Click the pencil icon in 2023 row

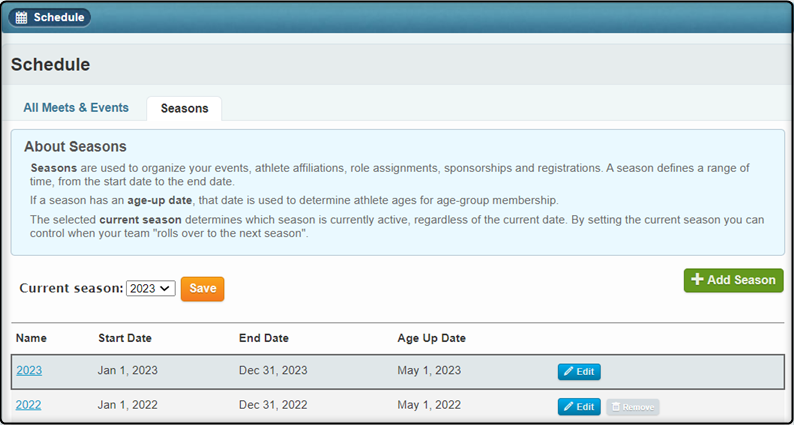coord(568,371)
